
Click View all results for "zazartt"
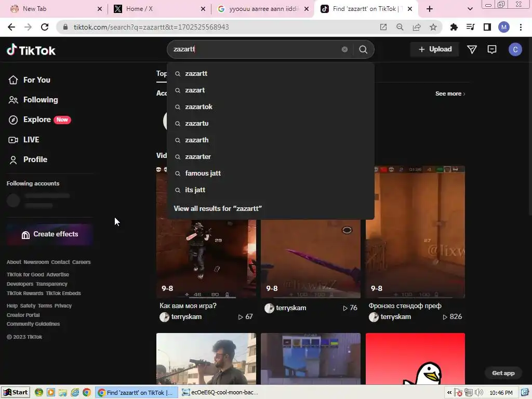(218, 208)
